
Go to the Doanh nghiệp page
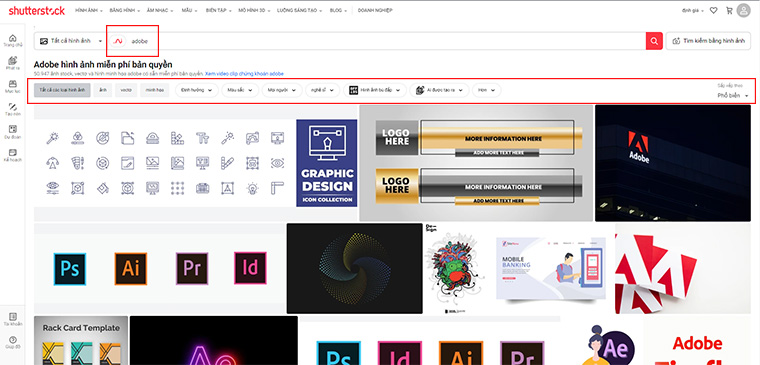point(375,11)
